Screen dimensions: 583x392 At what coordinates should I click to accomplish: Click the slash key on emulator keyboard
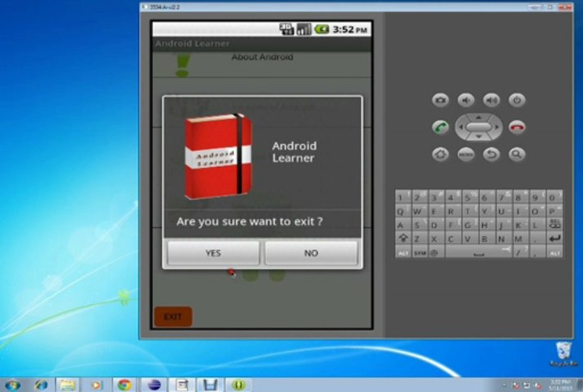point(520,253)
